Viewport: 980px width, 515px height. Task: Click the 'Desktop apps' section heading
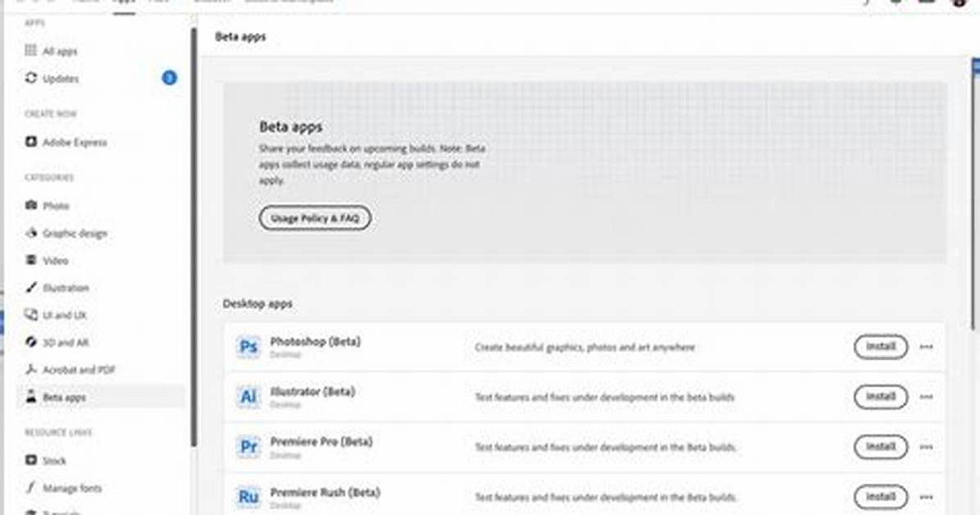click(257, 303)
